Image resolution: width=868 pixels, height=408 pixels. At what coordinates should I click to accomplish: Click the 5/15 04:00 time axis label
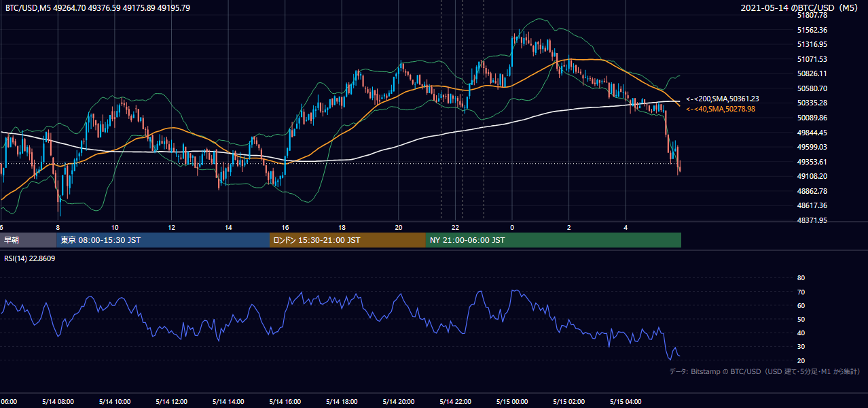(x=626, y=402)
